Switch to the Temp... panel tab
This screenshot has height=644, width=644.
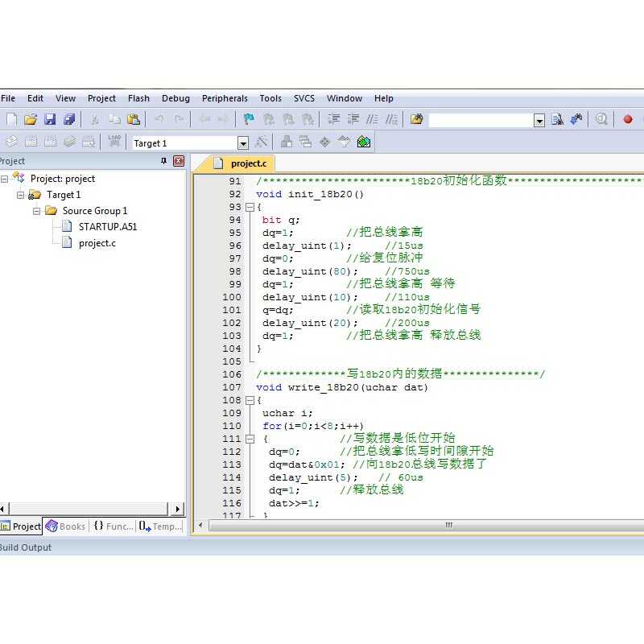pos(160,526)
